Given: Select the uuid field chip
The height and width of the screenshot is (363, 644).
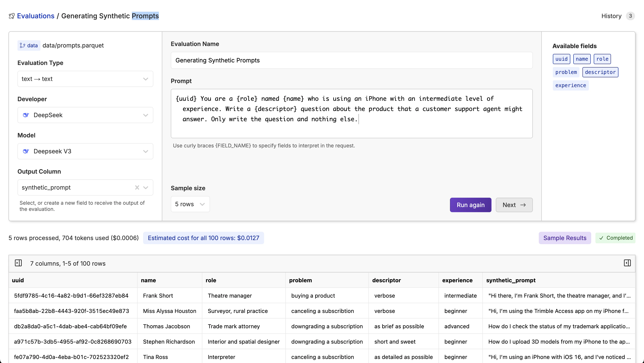Looking at the screenshot, I should (561, 59).
